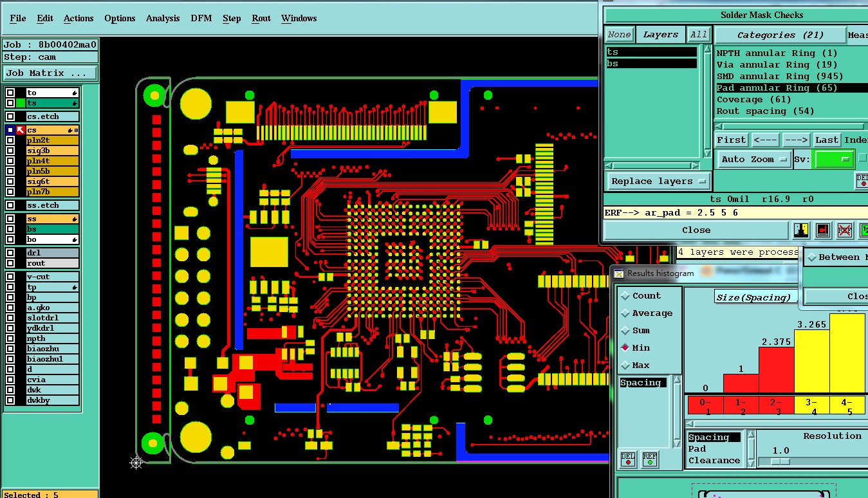
Task: Click the ERF ar_pad value field
Action: tap(735, 212)
